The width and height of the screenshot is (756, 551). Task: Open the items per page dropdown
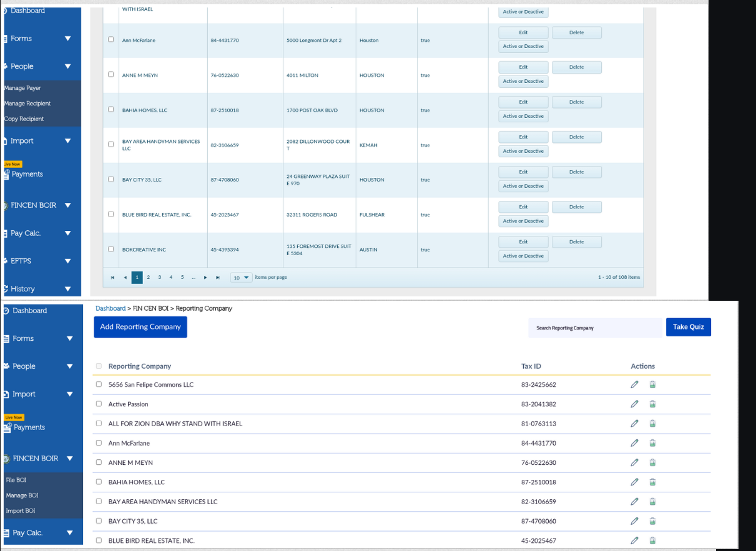(x=241, y=278)
